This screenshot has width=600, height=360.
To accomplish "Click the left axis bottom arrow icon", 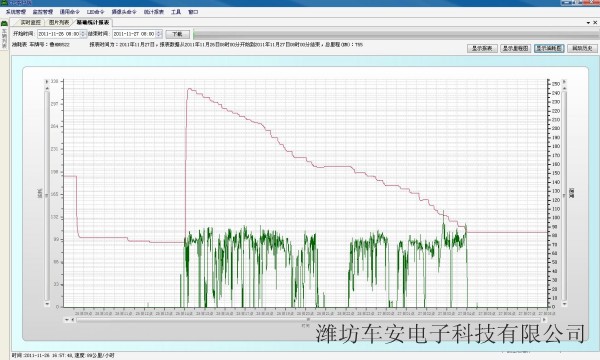I will coord(47,304).
